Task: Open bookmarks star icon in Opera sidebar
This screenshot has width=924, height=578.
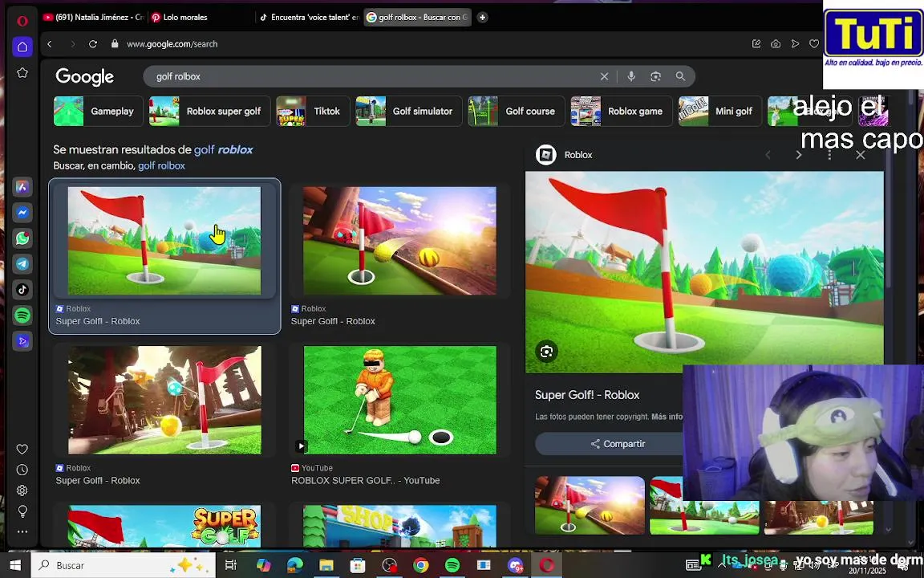Action: (22, 72)
